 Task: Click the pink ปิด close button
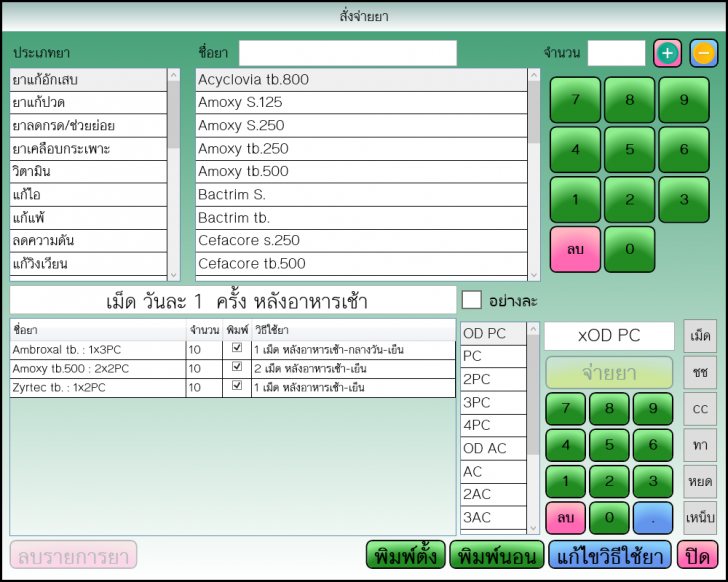click(697, 555)
